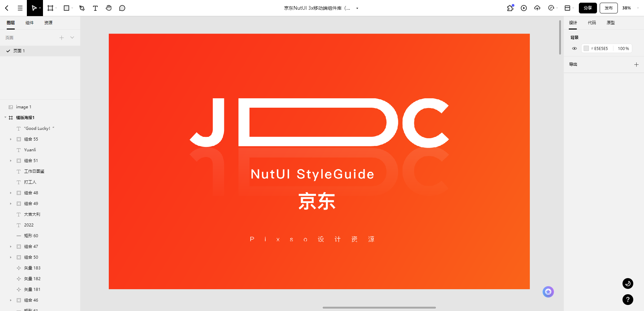Image resolution: width=644 pixels, height=311 pixels.
Task: Click the canvas horizontal scrollbar
Action: click(x=379, y=307)
